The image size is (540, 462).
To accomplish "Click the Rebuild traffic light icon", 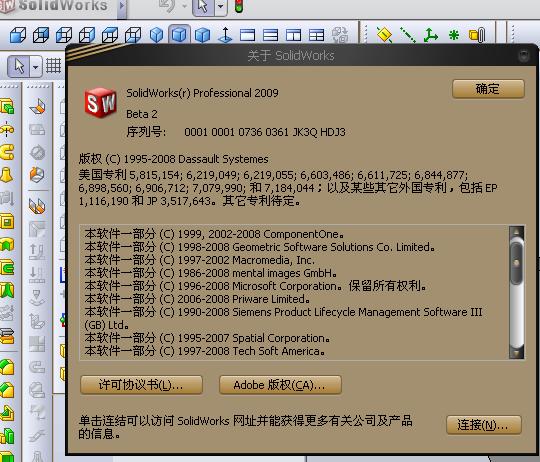I will (x=239, y=6).
